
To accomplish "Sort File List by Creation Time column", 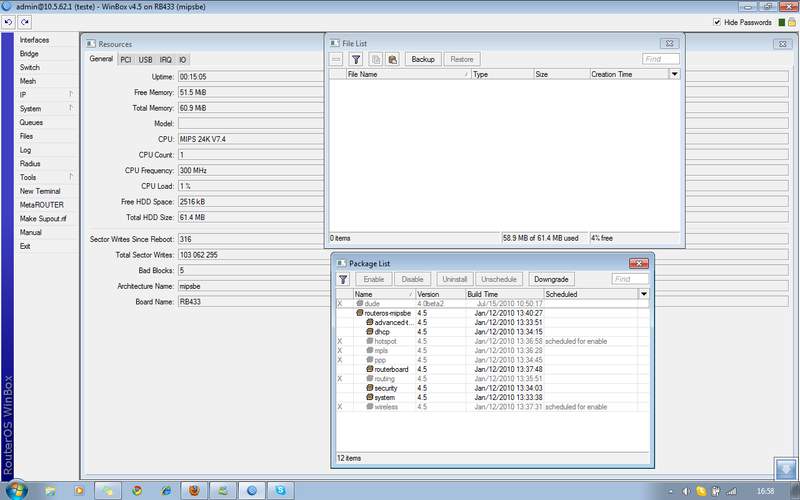I will click(x=629, y=74).
